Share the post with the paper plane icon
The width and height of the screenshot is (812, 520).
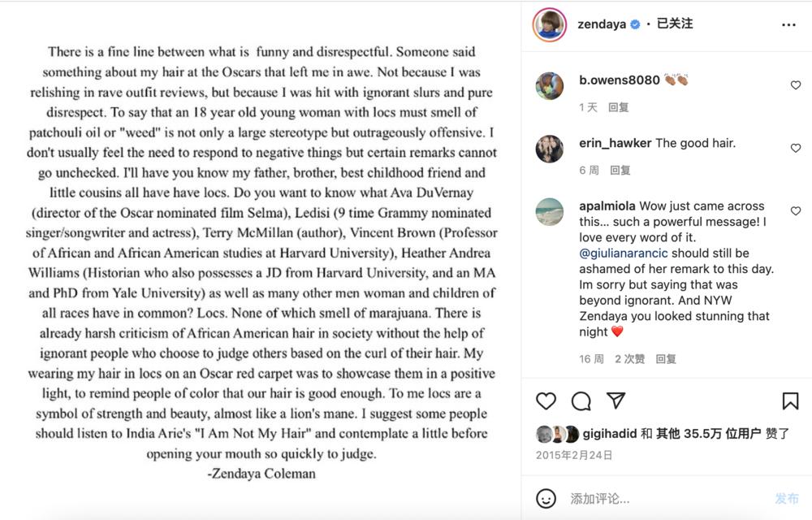pos(616,401)
